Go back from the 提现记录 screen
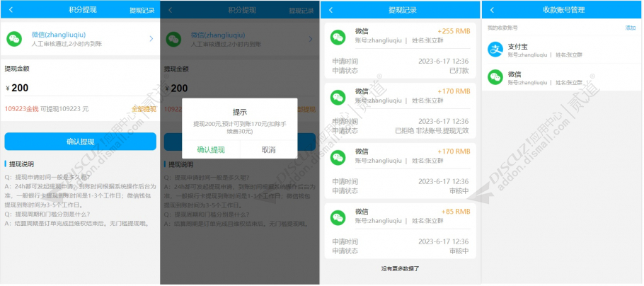 pos(330,11)
